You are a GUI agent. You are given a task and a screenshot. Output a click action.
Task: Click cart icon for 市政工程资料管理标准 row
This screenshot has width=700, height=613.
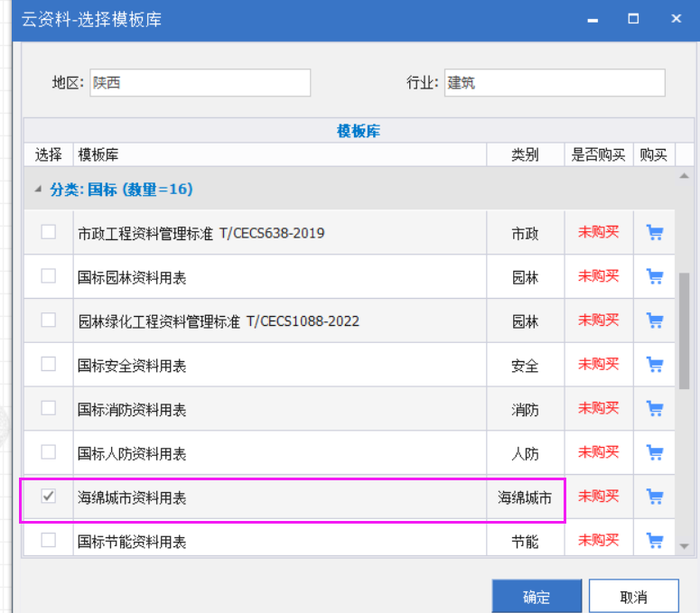coord(655,233)
